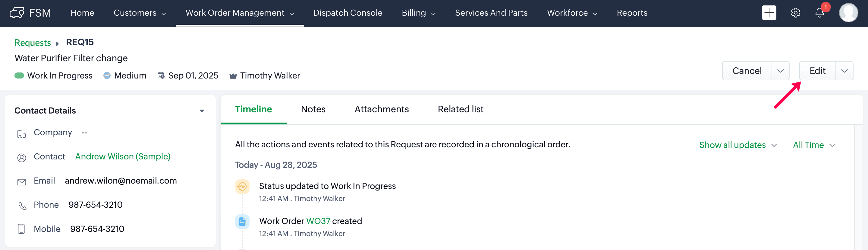This screenshot has height=250, width=868.
Task: Click the Cancel button
Action: pyautogui.click(x=747, y=71)
